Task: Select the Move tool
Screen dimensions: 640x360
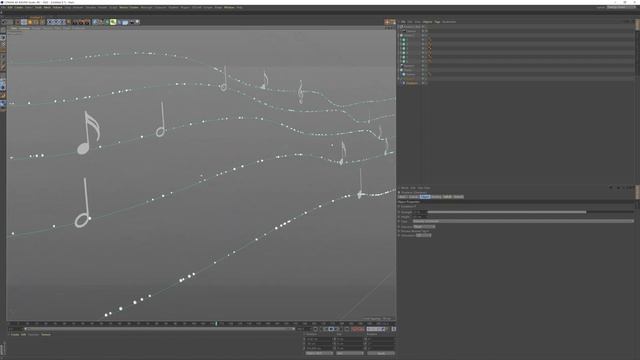Action: click(x=24, y=22)
